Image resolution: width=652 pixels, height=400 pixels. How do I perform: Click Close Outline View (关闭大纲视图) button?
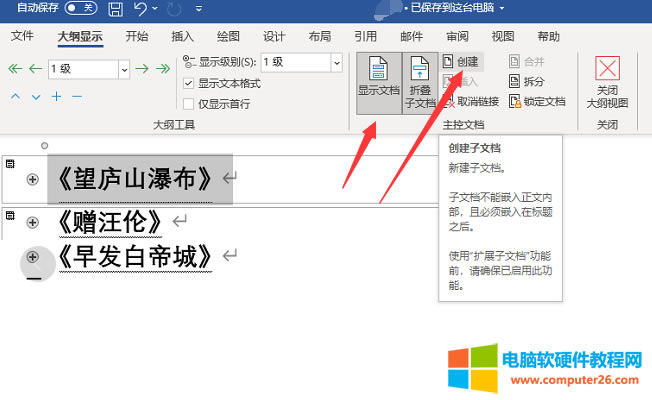coord(607,82)
